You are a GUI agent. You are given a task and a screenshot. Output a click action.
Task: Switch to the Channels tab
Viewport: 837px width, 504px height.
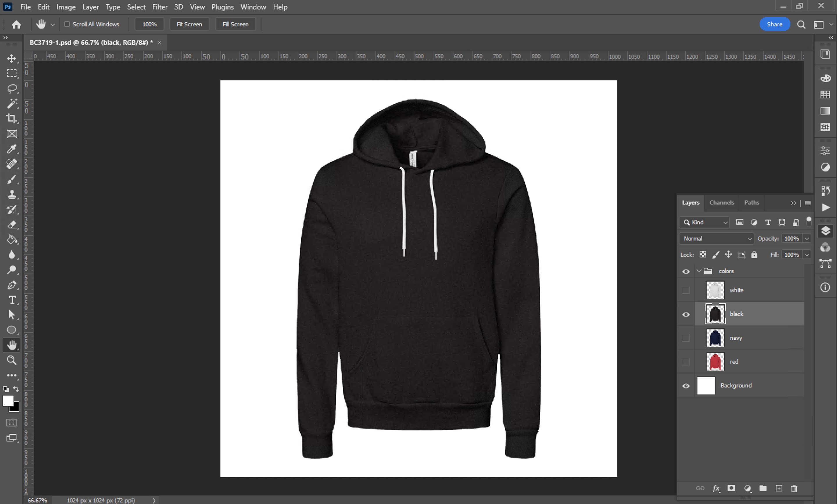(722, 202)
